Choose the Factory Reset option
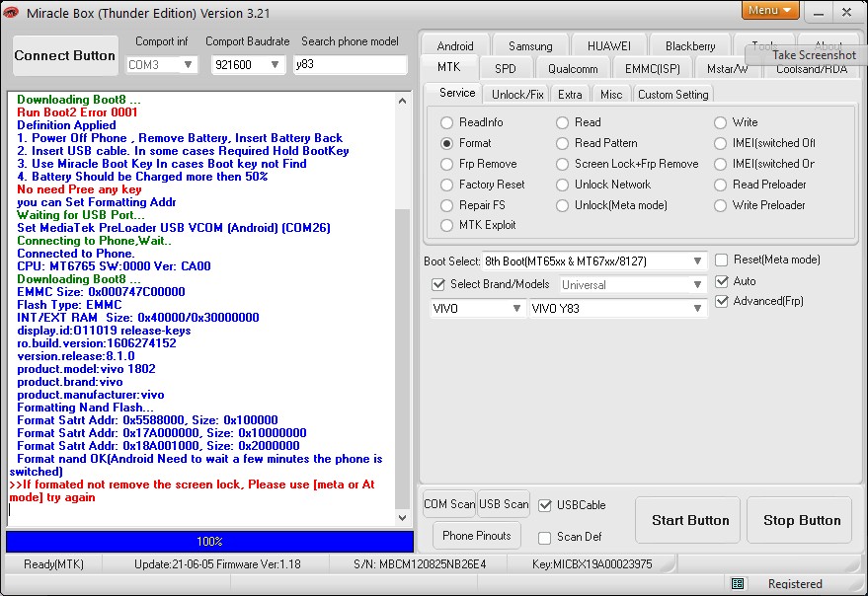This screenshot has height=596, width=868. click(446, 185)
